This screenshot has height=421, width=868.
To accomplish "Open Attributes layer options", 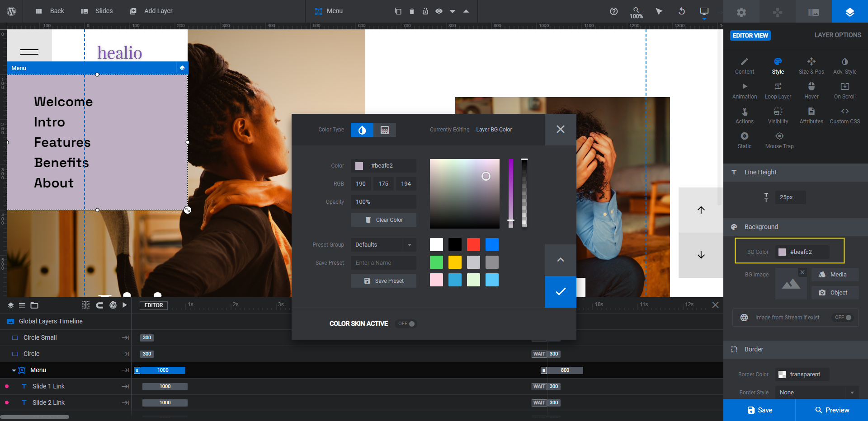I will 811,116.
